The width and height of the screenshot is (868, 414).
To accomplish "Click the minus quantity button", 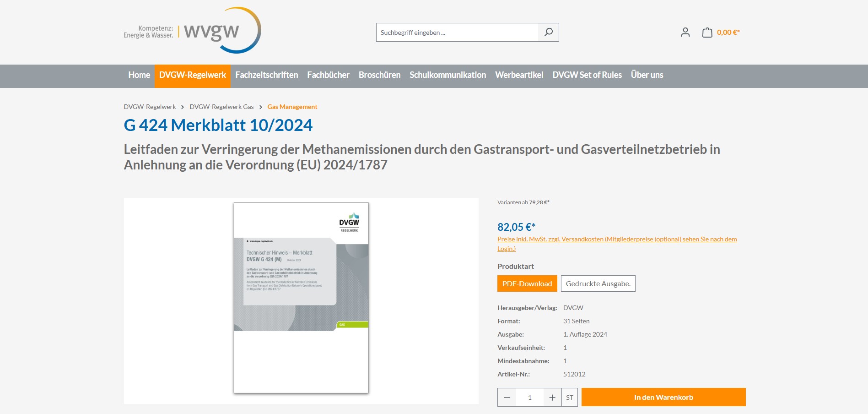I will click(x=507, y=398).
